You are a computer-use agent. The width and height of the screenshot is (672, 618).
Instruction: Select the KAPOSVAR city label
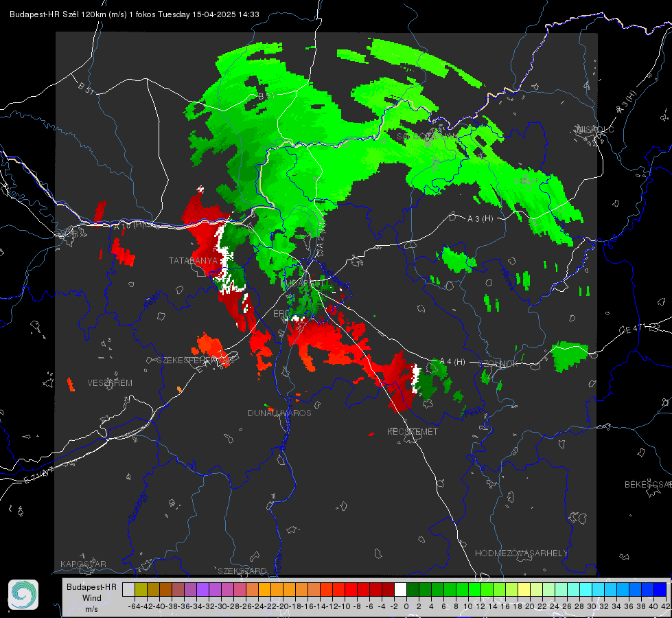(x=83, y=564)
